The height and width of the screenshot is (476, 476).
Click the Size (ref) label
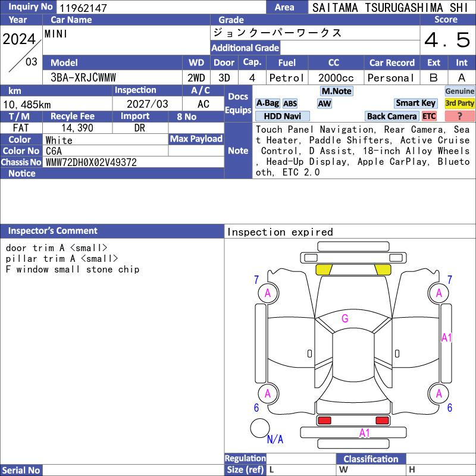[x=245, y=469]
